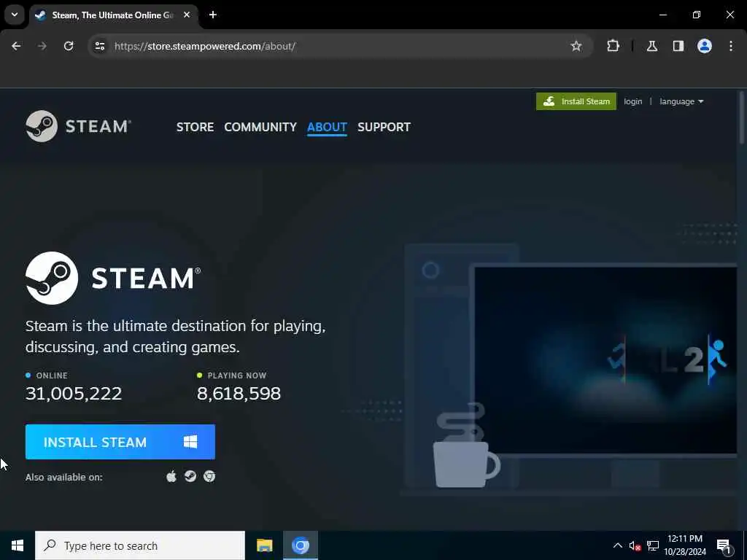Go to the SUPPORT page

click(x=384, y=127)
